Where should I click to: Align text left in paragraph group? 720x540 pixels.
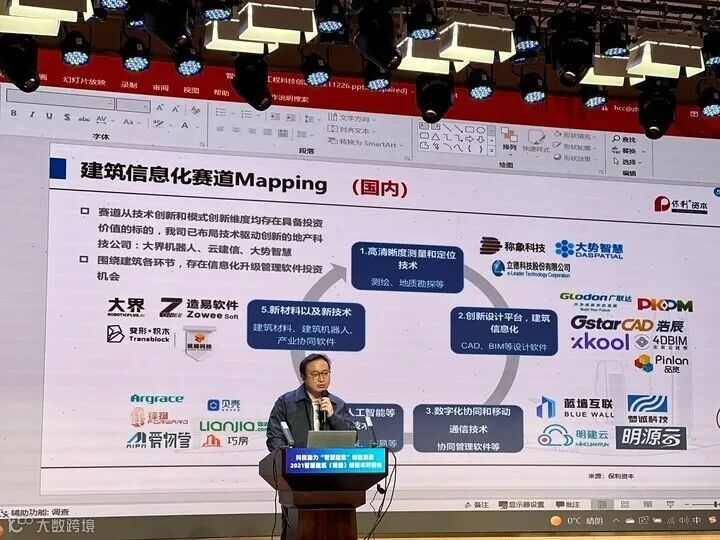pos(220,129)
